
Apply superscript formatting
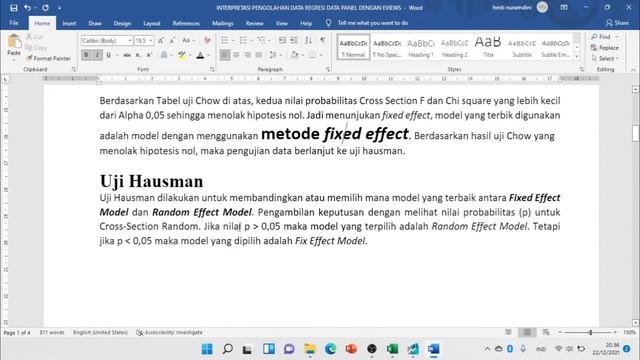pyautogui.click(x=149, y=55)
